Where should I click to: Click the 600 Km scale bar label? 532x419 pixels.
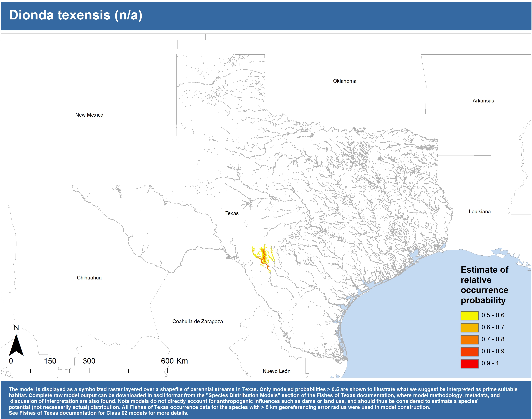[174, 361]
